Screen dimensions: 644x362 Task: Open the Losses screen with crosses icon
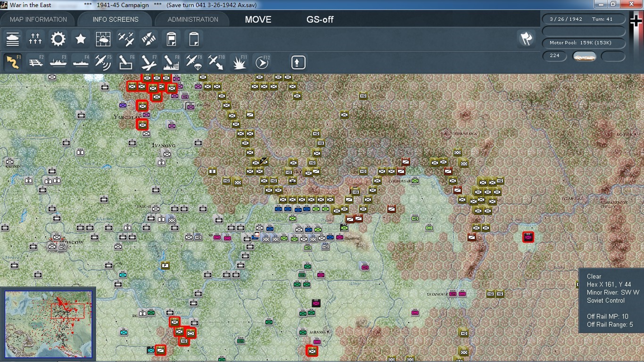click(x=35, y=39)
